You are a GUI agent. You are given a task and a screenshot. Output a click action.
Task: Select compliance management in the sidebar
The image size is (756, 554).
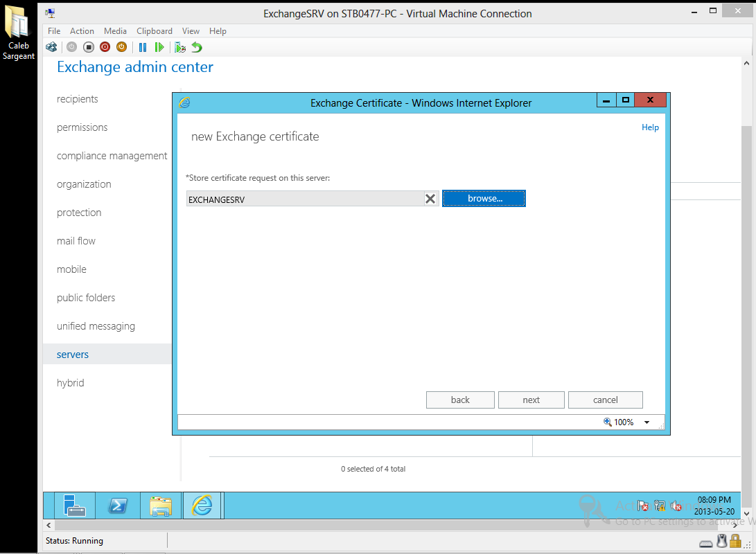coord(112,156)
